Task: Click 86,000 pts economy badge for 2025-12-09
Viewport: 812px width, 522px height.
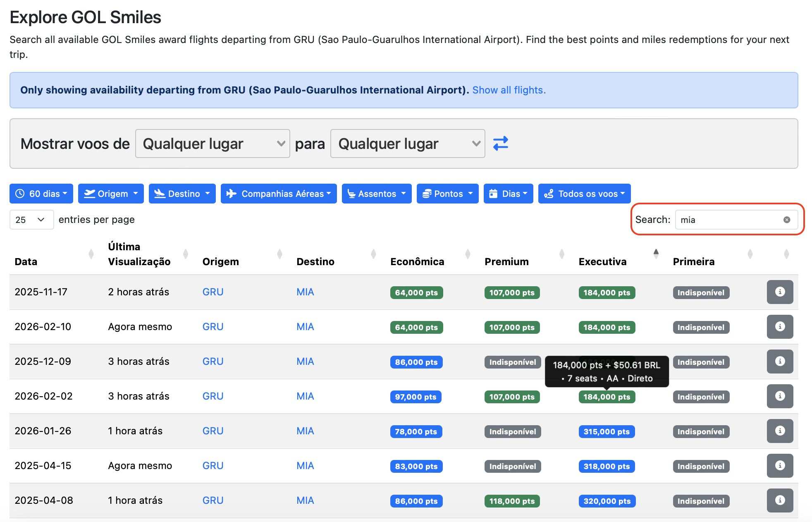Action: tap(416, 362)
